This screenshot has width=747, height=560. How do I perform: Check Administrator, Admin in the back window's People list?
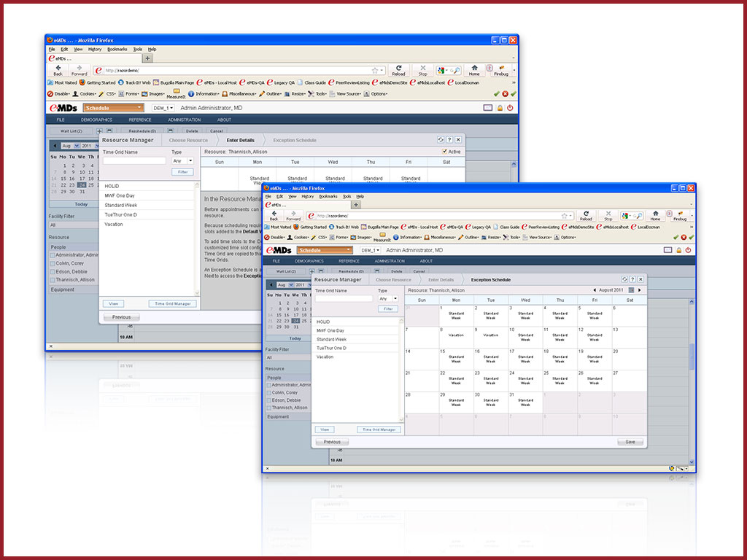[x=53, y=255]
